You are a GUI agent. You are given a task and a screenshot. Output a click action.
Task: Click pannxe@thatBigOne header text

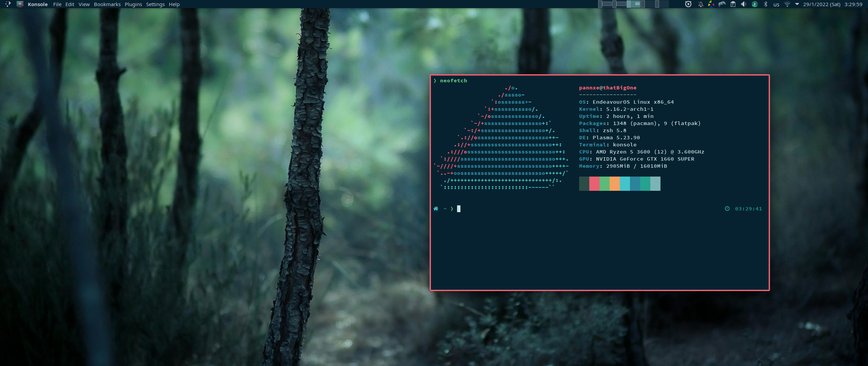pyautogui.click(x=608, y=88)
